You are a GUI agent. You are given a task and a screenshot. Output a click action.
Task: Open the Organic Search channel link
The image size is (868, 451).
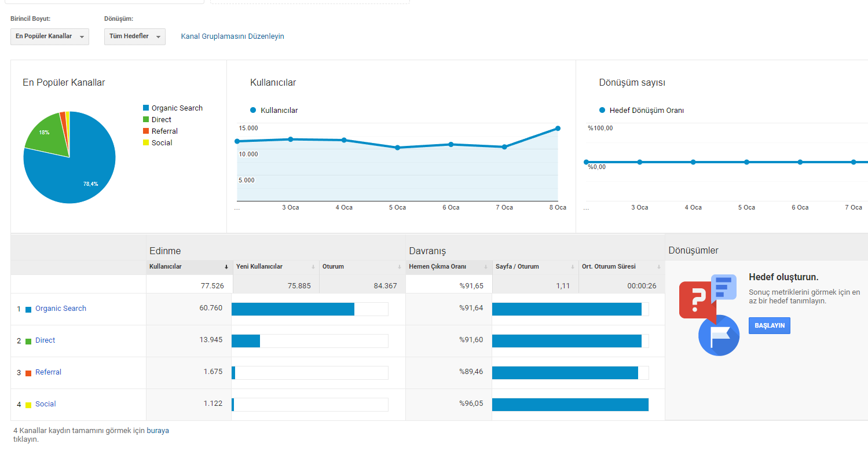tap(61, 309)
